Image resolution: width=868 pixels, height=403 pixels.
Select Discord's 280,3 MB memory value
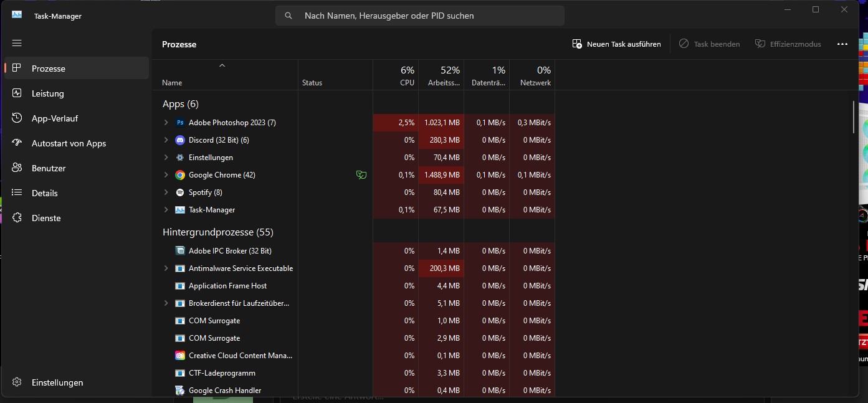pyautogui.click(x=441, y=140)
